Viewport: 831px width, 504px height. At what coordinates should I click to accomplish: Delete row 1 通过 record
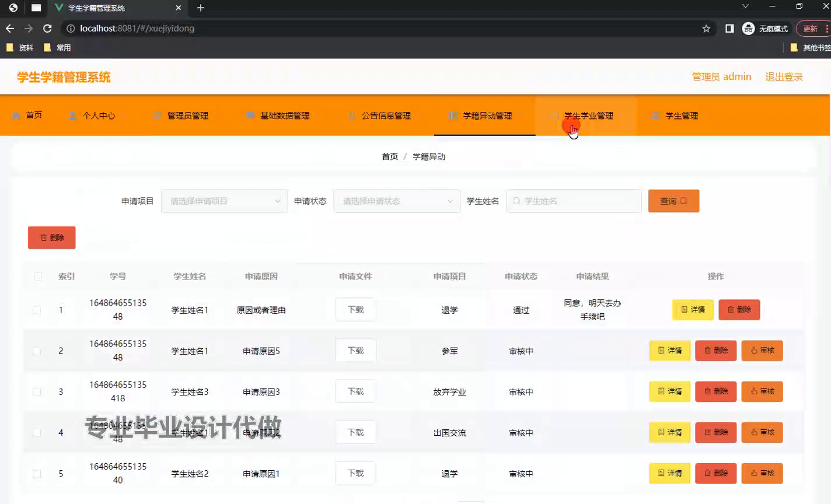point(739,310)
